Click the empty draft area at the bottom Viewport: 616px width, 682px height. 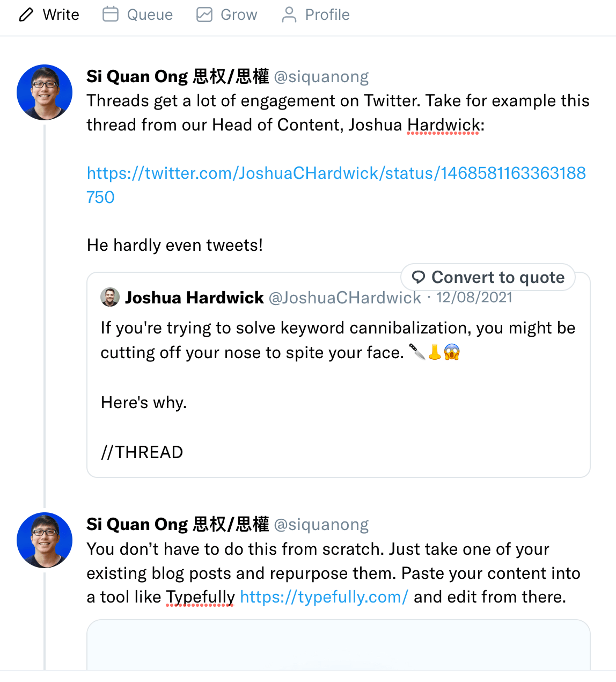point(338,652)
